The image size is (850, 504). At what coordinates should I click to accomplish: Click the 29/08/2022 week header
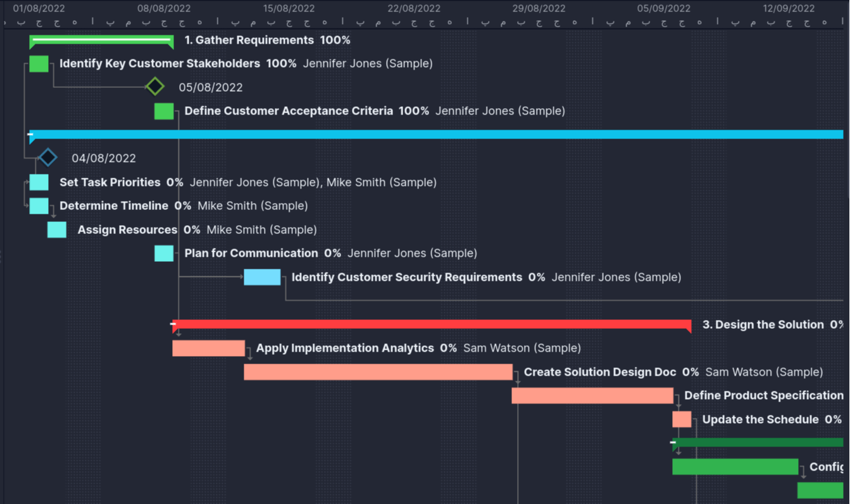point(539,8)
